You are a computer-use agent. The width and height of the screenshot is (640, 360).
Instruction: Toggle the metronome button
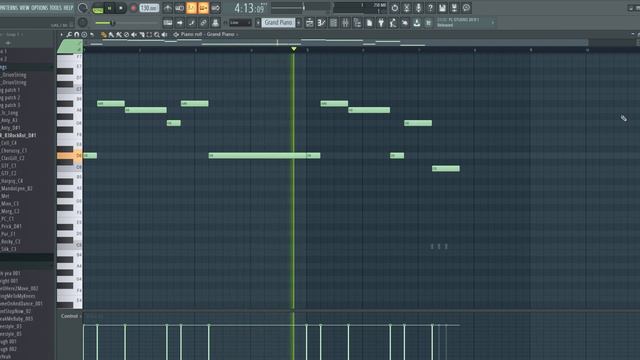[x=168, y=8]
